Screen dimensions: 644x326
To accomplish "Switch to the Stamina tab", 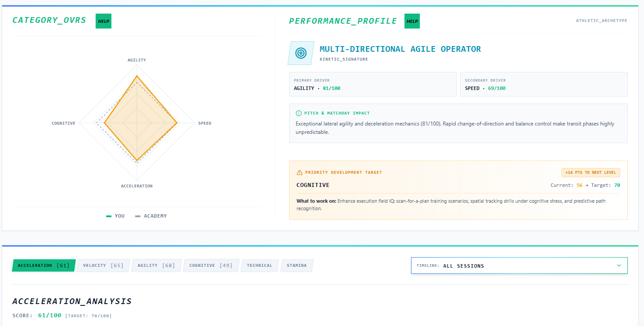I will click(x=297, y=265).
